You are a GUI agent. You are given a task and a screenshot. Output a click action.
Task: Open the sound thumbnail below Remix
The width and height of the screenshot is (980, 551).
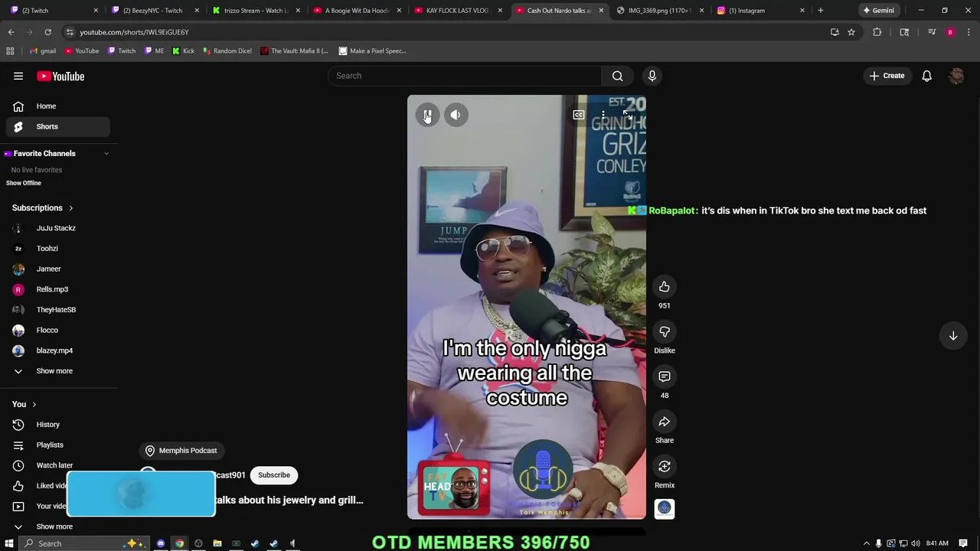pos(665,509)
